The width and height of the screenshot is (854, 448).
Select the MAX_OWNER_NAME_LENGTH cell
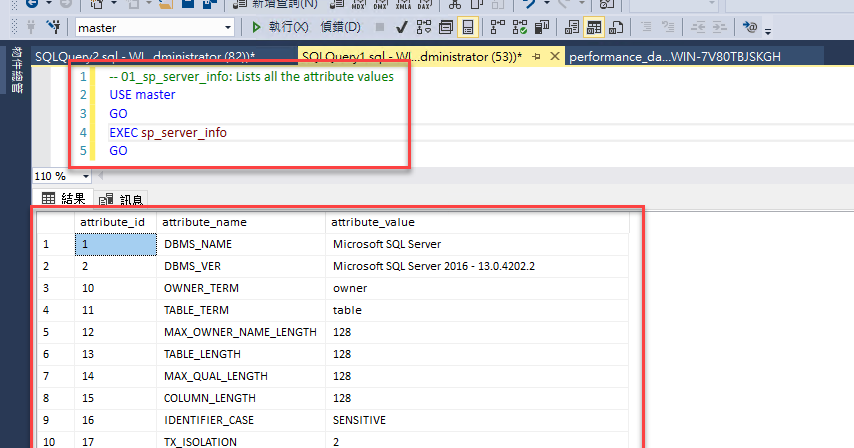(x=241, y=332)
